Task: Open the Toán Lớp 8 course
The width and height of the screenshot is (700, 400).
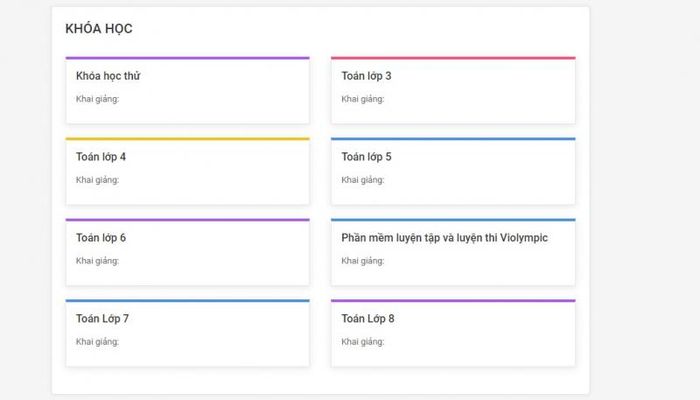Action: (368, 319)
